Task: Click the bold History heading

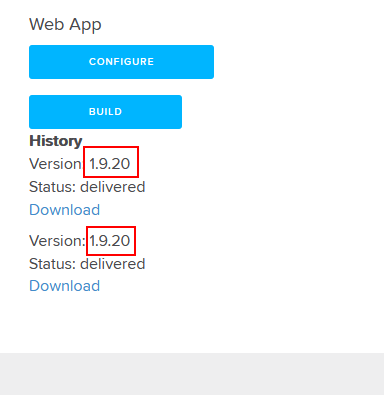Action: click(x=56, y=141)
